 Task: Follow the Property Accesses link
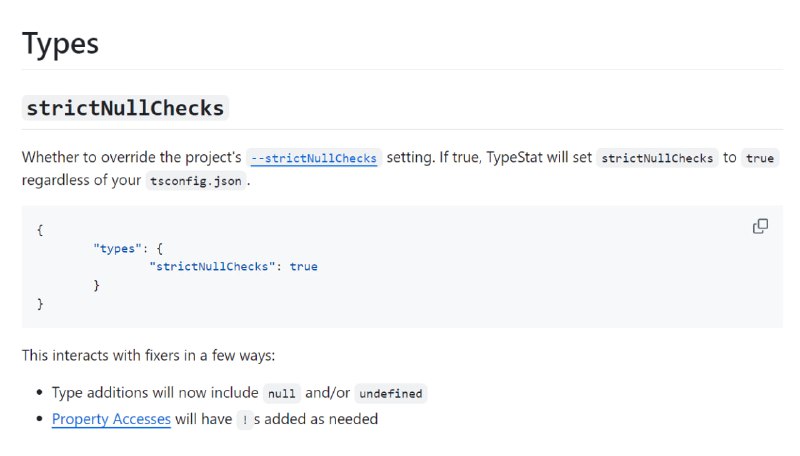[x=111, y=419]
